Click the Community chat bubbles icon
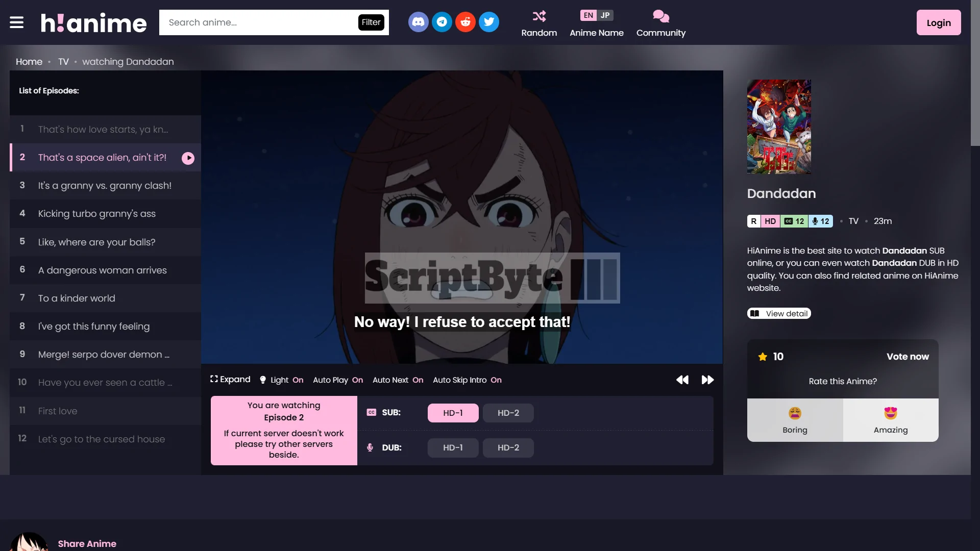 pos(660,16)
